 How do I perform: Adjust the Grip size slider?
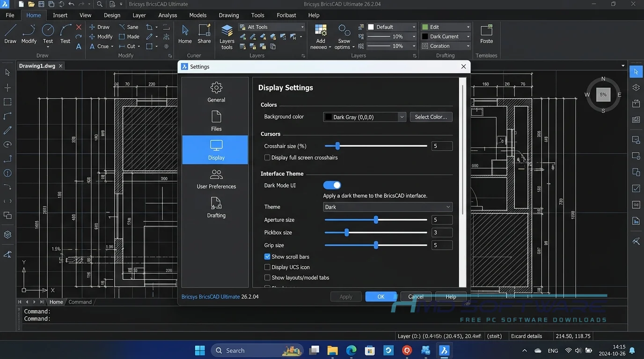[376, 245]
